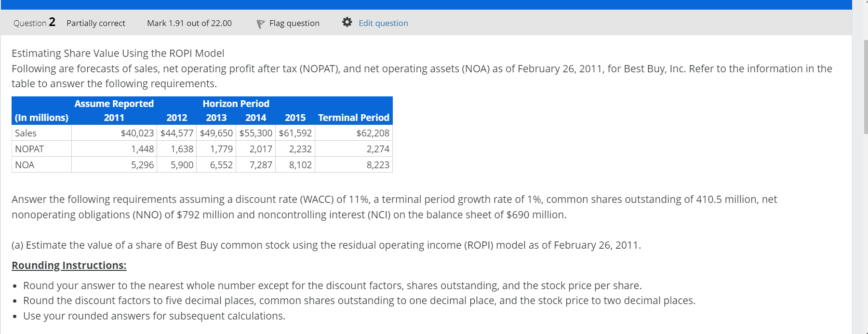868x334 pixels.
Task: Click the 2013 column header
Action: point(216,118)
